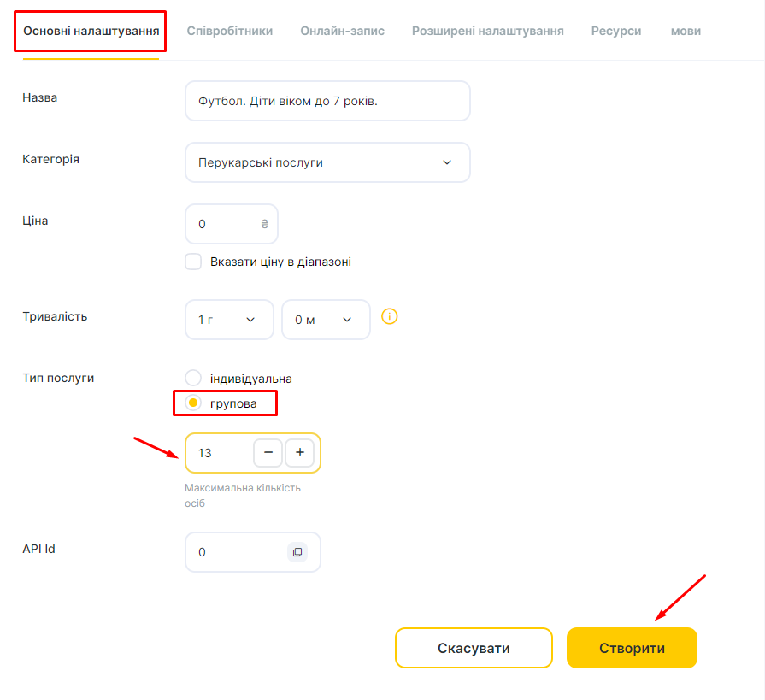Open the Онлайн-запис tab
Screen dimensions: 765x700
click(343, 32)
